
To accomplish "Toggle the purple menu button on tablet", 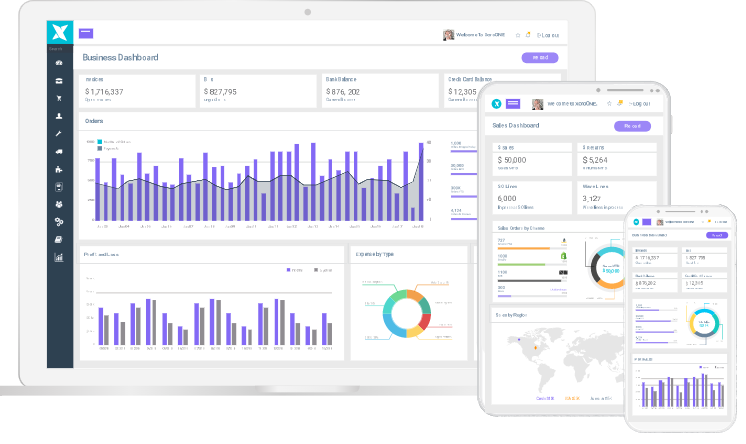I will coord(513,103).
